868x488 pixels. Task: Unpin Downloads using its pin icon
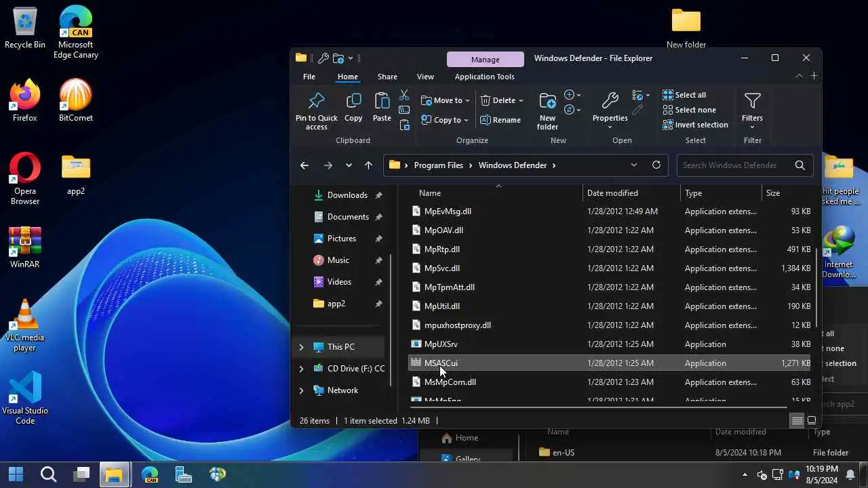coord(378,195)
